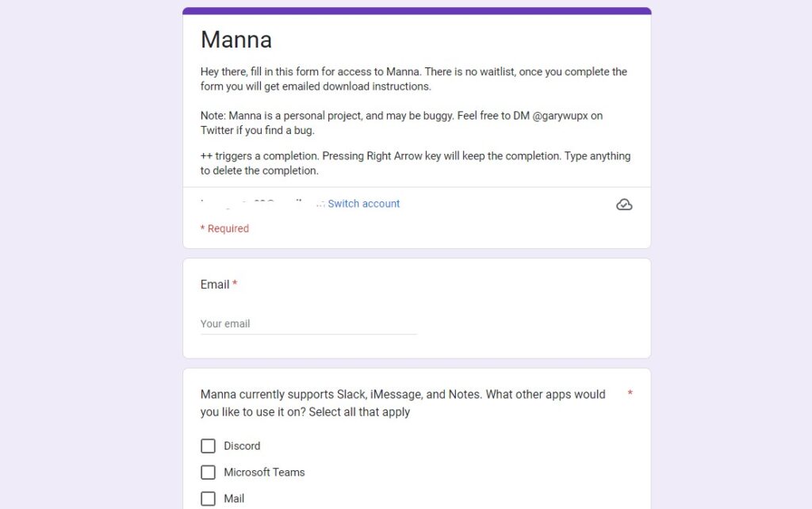Screen dimensions: 812x509
Task: Click the paragraph about no waitlist
Action: coord(413,78)
